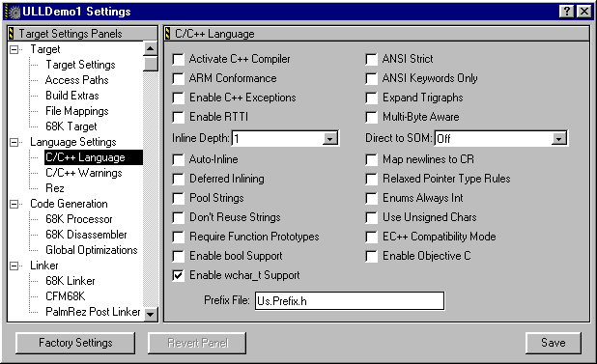
Task: Toggle Enable Objective C checkbox
Action: pos(371,256)
